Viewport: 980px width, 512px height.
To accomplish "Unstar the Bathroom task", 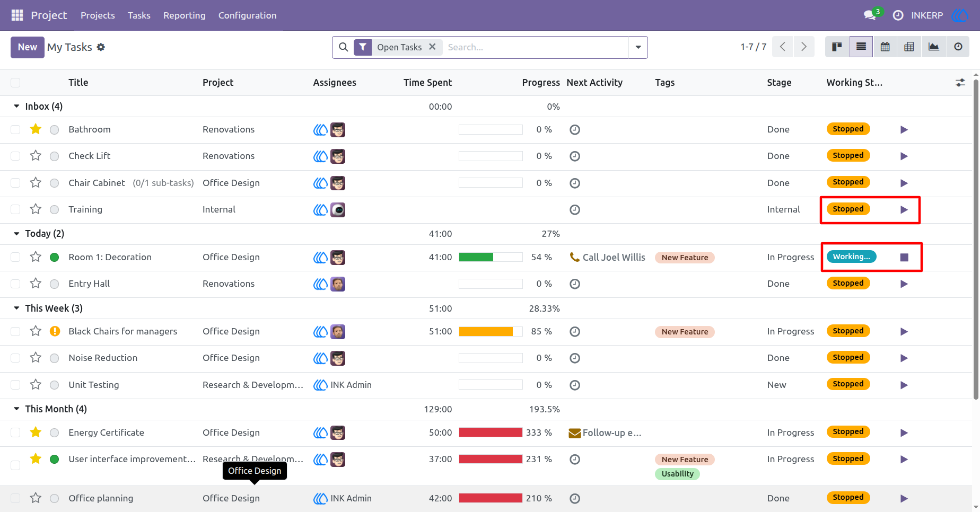I will (x=36, y=129).
